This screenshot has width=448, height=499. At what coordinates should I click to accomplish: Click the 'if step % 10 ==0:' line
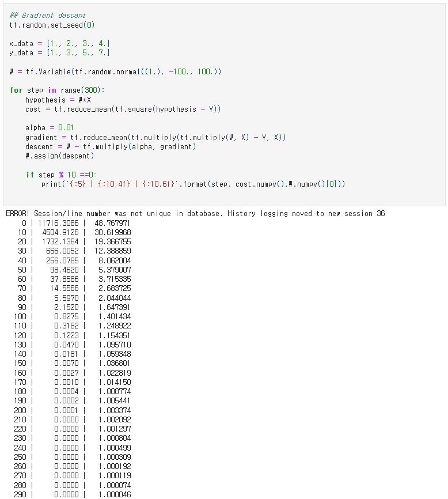click(61, 175)
